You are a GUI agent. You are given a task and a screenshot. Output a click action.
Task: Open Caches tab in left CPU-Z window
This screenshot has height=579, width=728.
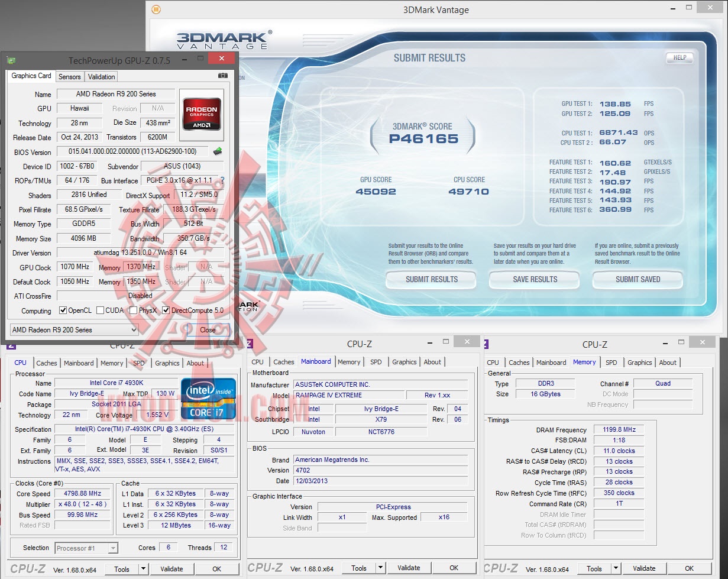(x=47, y=363)
